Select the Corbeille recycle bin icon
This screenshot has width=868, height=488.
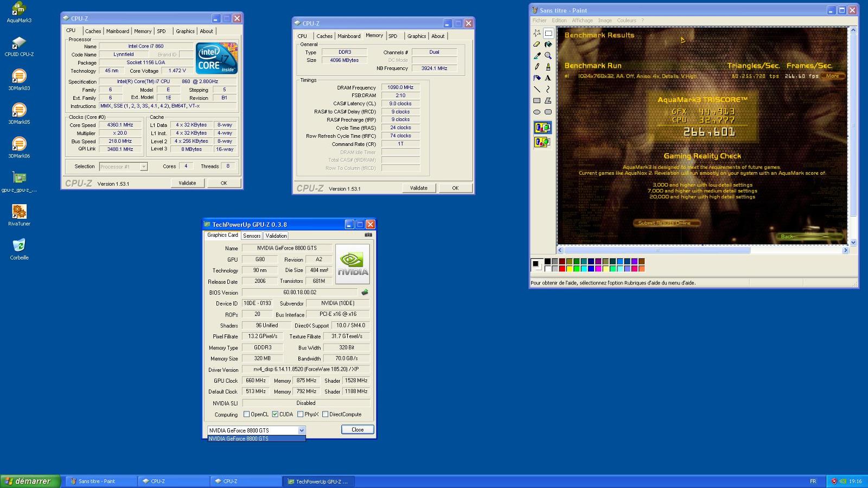[19, 249]
